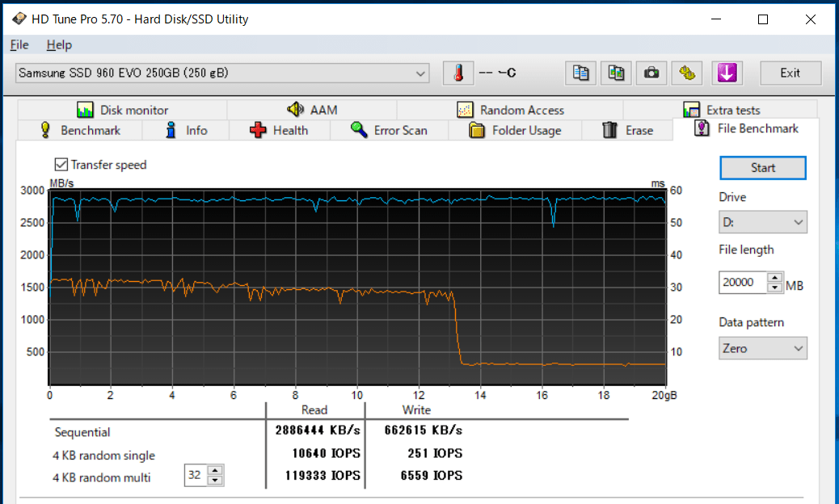Click the File length input field

(x=743, y=282)
